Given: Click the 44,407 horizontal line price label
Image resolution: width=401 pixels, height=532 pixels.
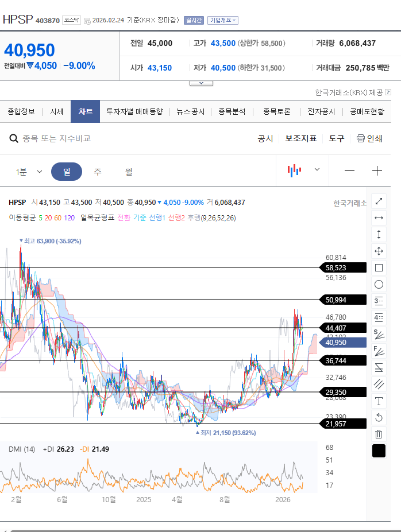Looking at the screenshot, I should coord(343,328).
